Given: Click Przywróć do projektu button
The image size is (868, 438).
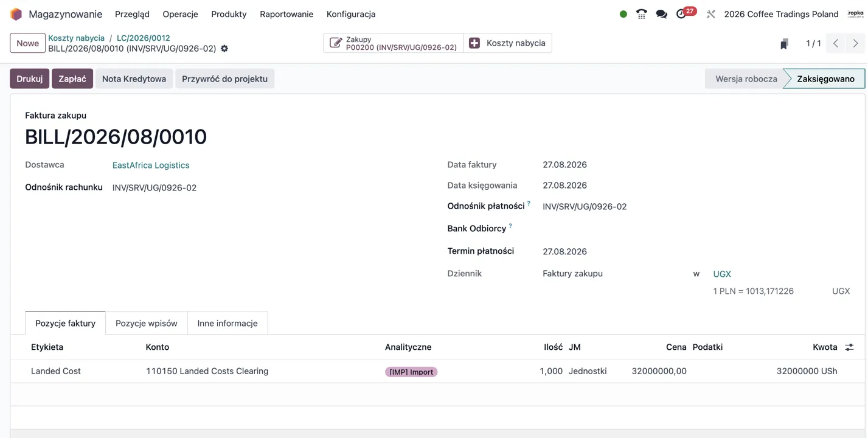Looking at the screenshot, I should click(224, 78).
